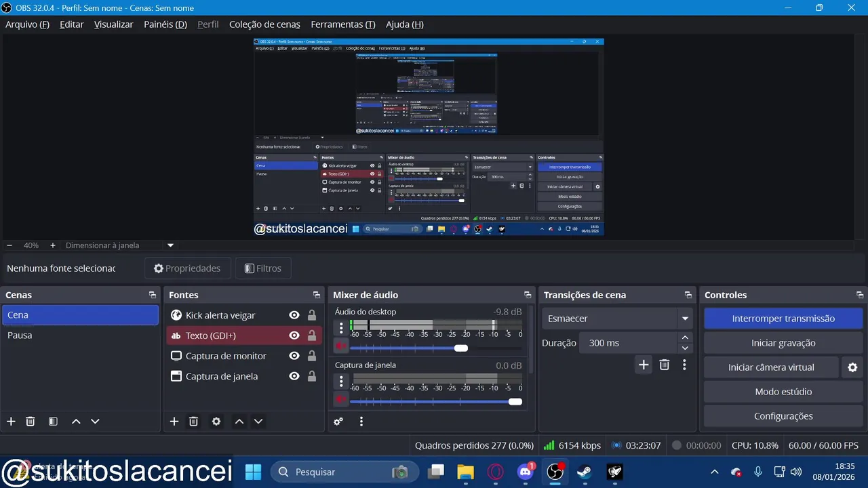Pop out the Fontes dock

(317, 296)
